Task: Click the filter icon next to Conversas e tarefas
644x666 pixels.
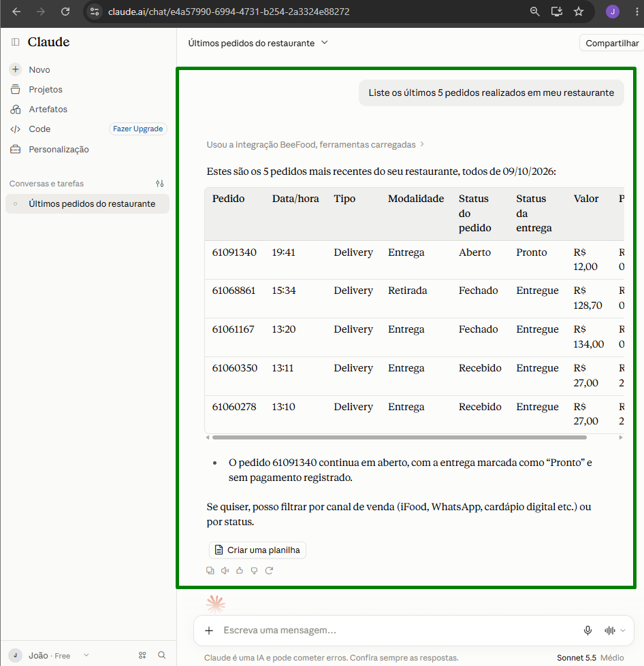Action: pos(160,184)
